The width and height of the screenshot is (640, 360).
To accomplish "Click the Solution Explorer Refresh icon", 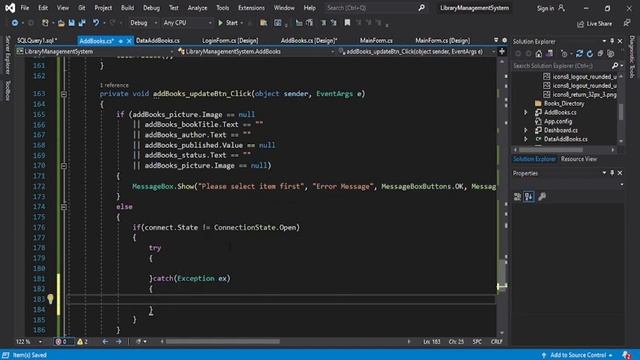I will pos(590,53).
